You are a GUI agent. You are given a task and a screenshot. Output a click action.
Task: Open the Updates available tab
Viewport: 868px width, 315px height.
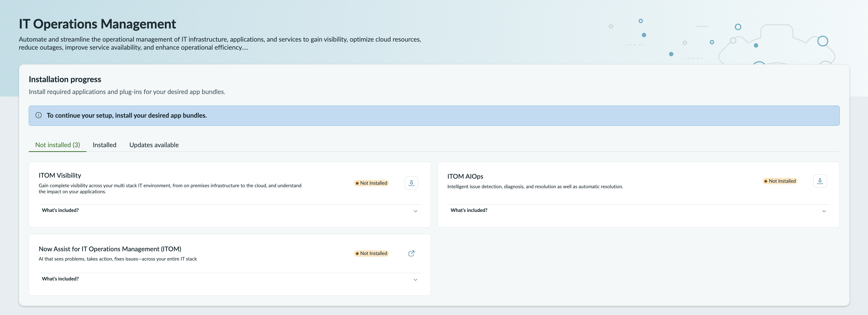[x=154, y=145]
